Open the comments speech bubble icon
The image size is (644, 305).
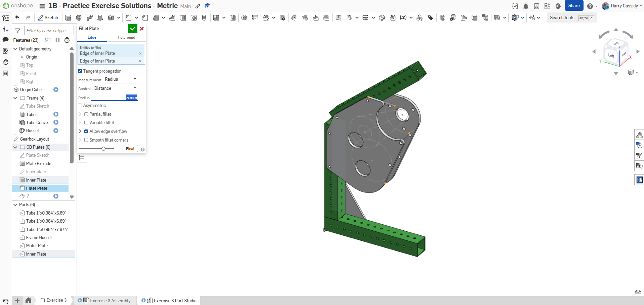point(5,40)
